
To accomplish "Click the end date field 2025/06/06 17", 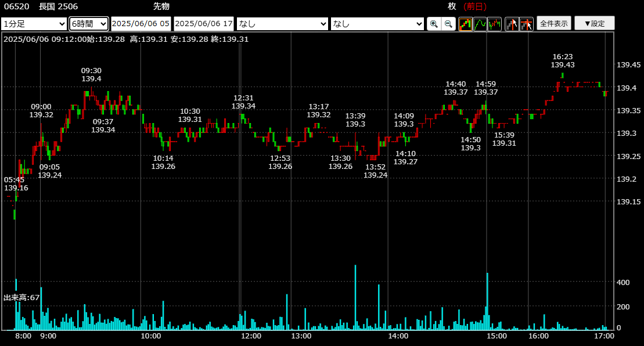I will pos(204,24).
